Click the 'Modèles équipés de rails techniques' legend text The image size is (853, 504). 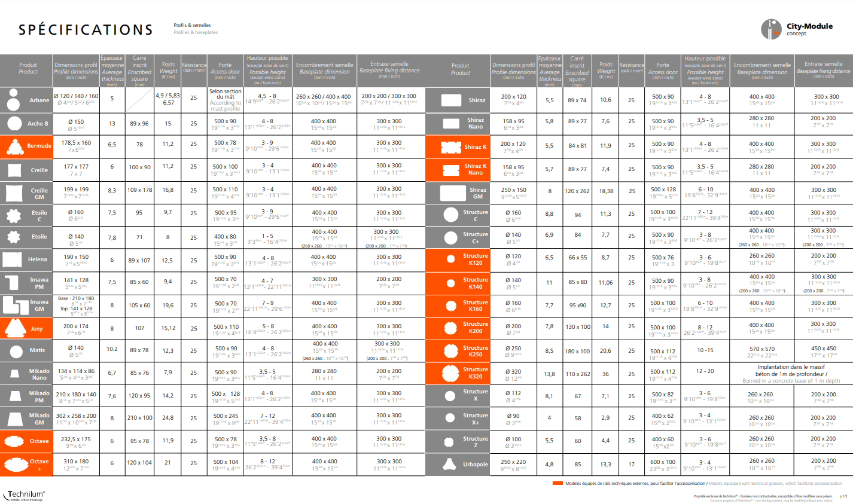coord(636,483)
